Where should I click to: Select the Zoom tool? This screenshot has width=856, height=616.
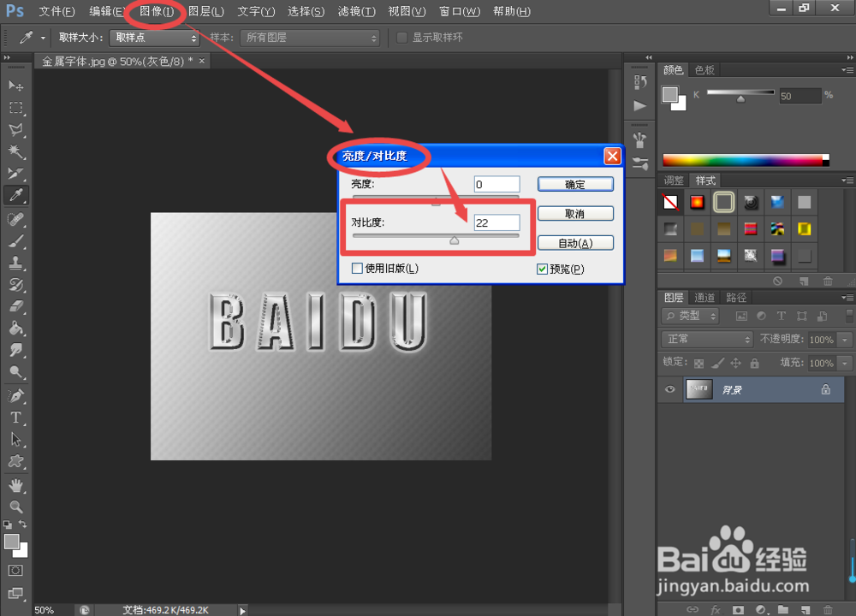(15, 506)
